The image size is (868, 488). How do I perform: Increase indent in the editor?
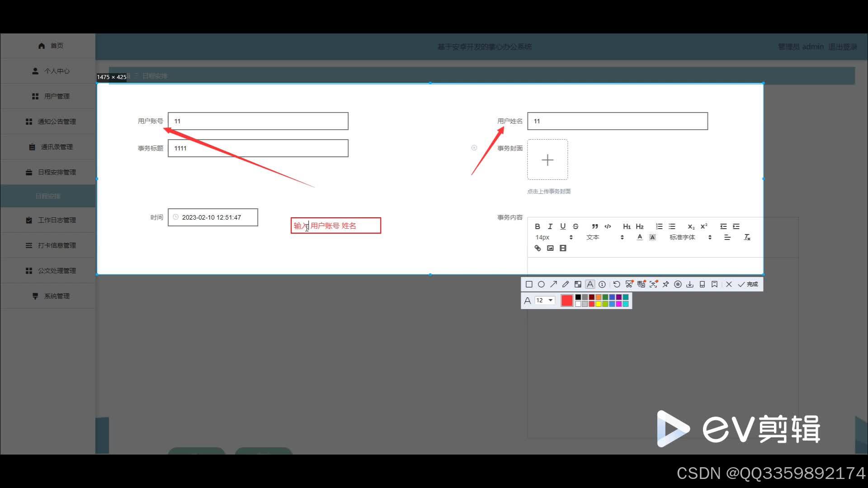pos(736,226)
